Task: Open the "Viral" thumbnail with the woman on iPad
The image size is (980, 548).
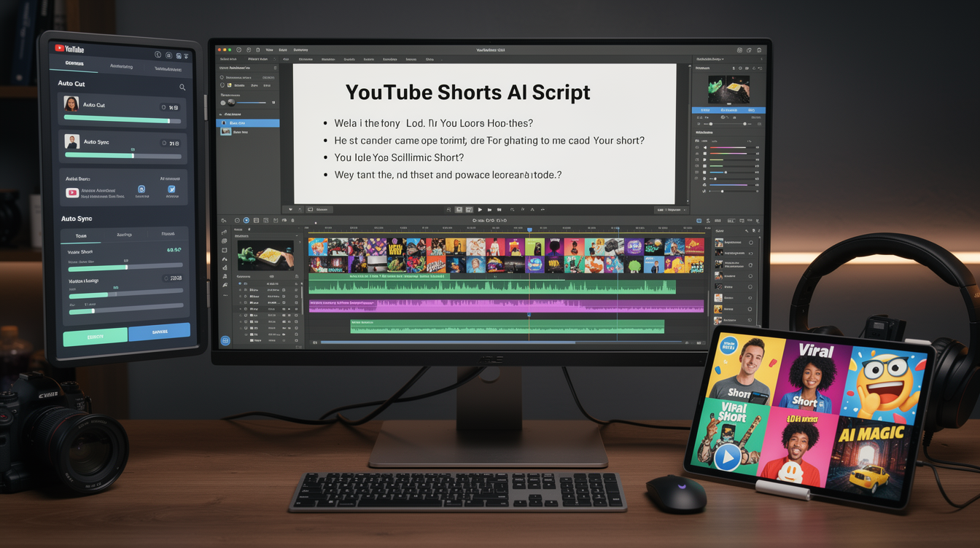Action: pos(812,377)
